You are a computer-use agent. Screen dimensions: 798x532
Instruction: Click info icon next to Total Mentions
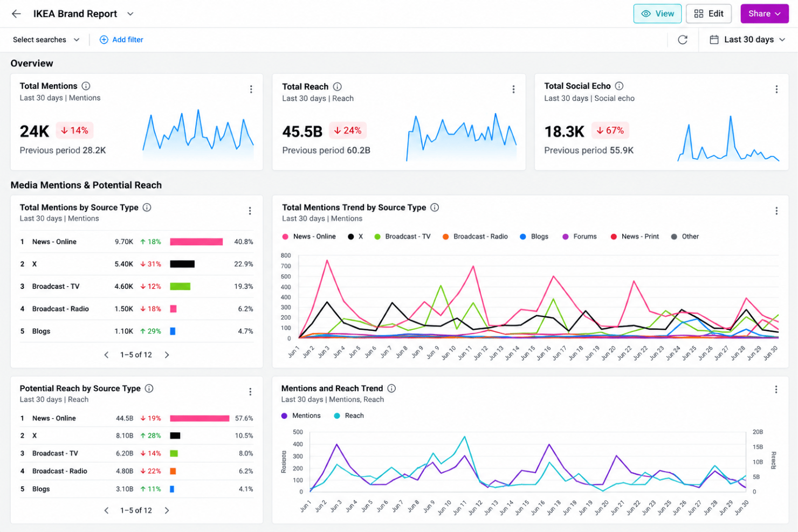point(86,86)
